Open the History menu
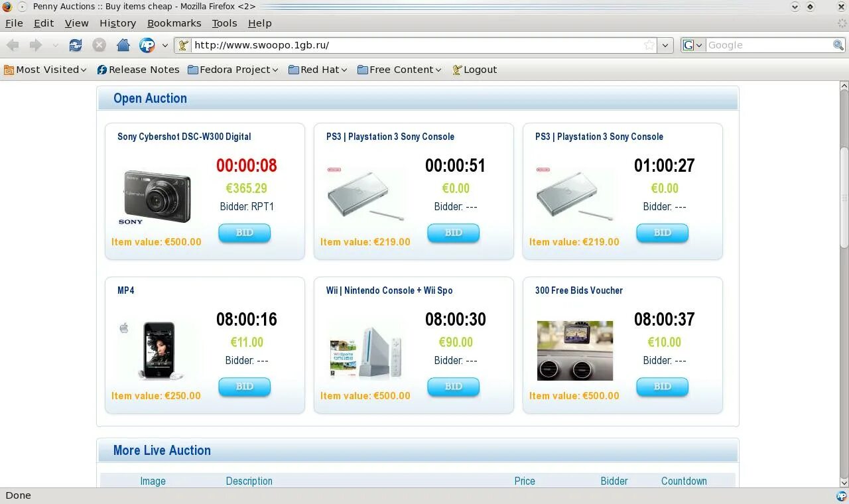Image resolution: width=849 pixels, height=504 pixels. point(117,23)
